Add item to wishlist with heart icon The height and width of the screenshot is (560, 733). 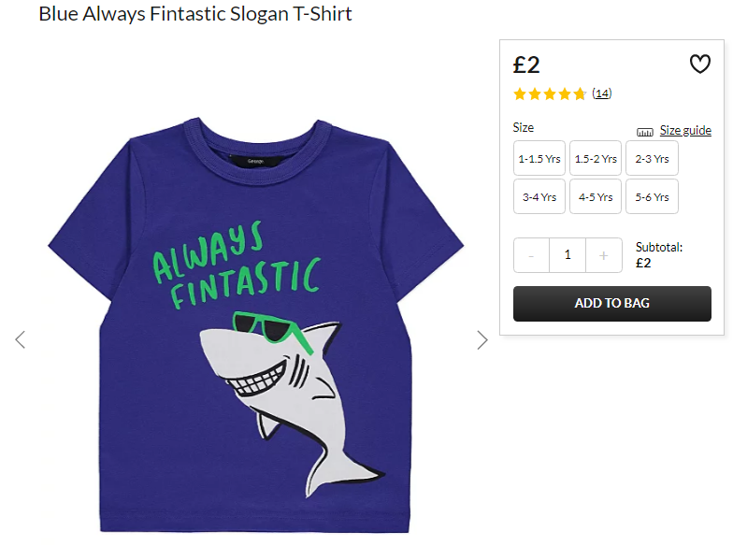point(699,64)
